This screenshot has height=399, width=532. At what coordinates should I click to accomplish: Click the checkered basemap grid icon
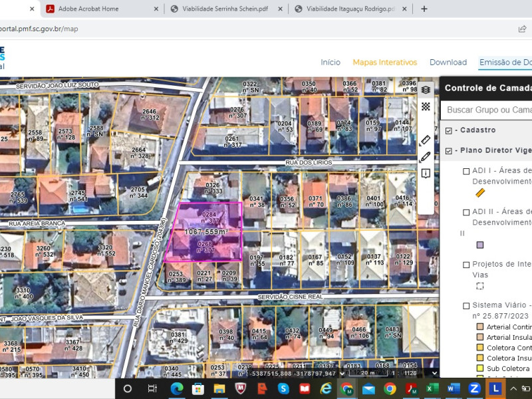click(426, 106)
